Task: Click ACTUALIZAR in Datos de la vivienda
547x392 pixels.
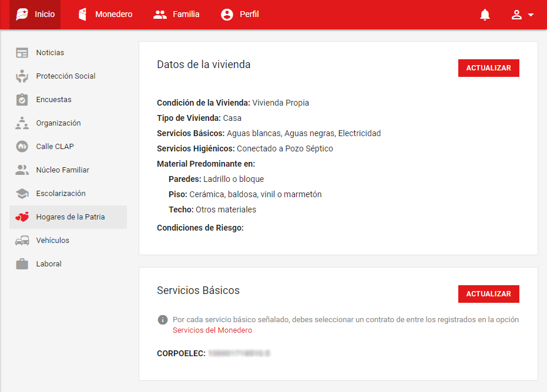Action: click(x=488, y=67)
